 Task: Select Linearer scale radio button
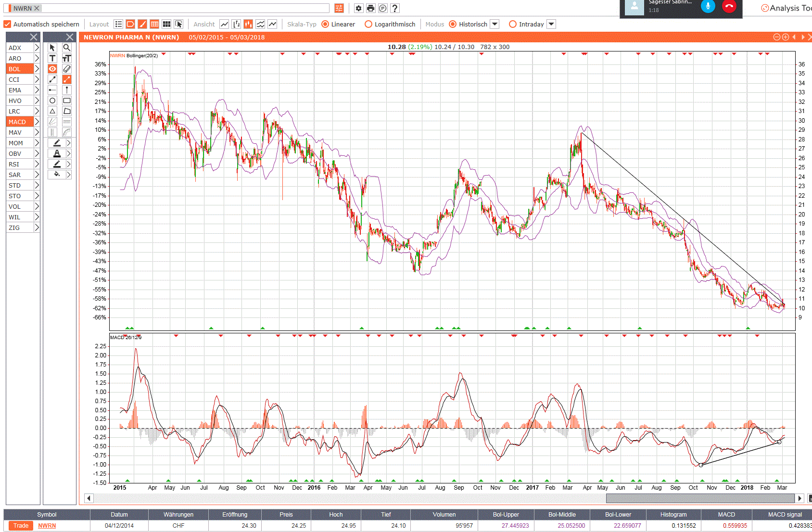(x=325, y=24)
